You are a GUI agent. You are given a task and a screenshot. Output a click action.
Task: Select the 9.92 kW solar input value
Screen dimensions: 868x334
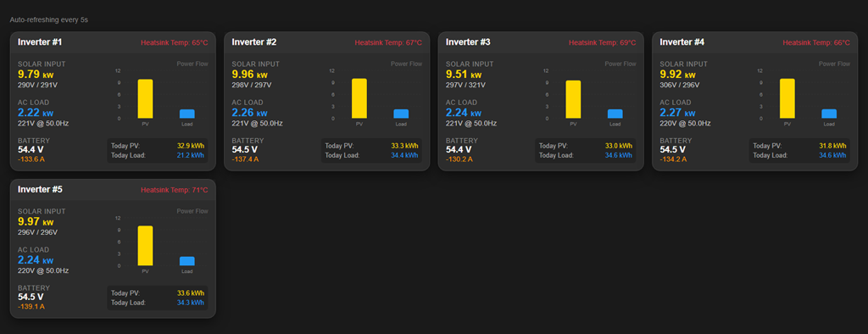tap(677, 75)
